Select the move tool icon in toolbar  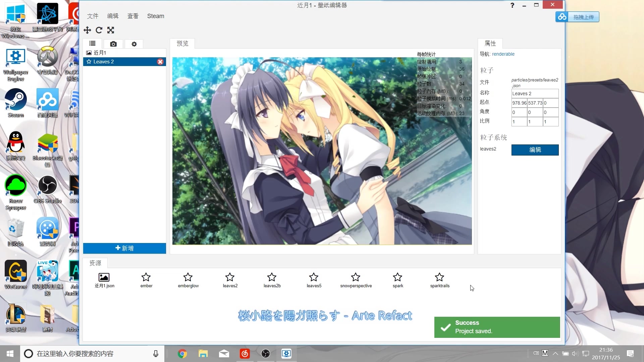click(87, 30)
